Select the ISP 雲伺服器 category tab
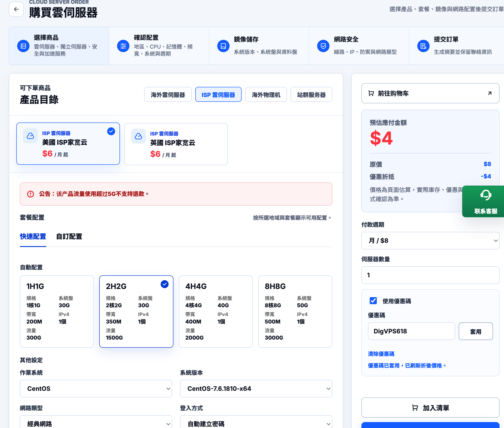Viewport: 504px width, 428px height. tap(218, 95)
